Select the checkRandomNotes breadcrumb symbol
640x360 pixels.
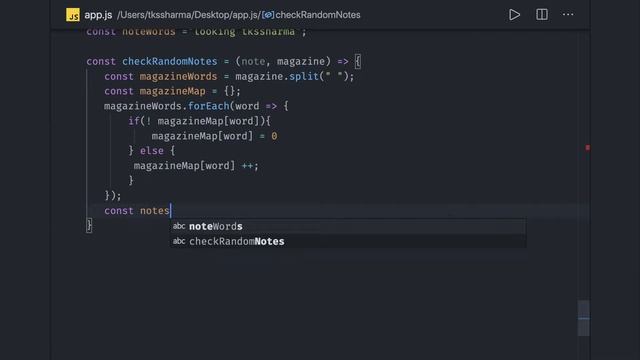coord(318,15)
